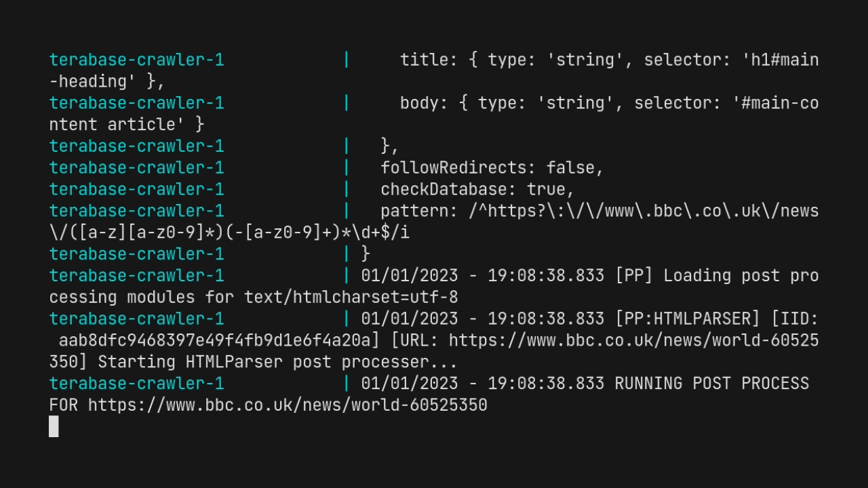Click the last terabase-crawler-1 container label
The image size is (868, 488).
136,384
